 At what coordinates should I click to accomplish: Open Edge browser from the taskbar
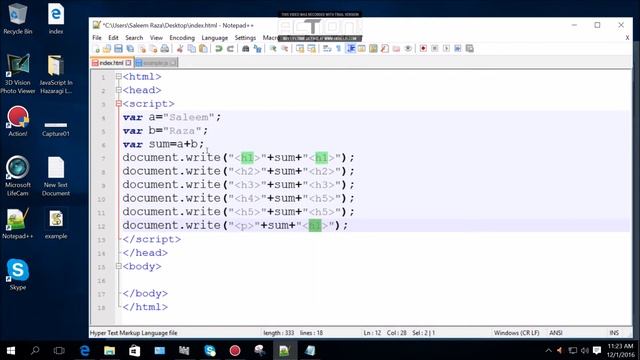pyautogui.click(x=84, y=351)
